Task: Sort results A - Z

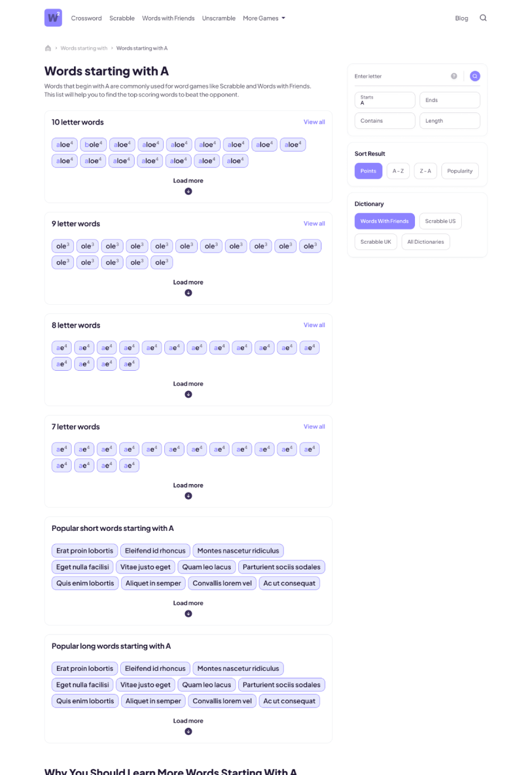Action: point(398,171)
